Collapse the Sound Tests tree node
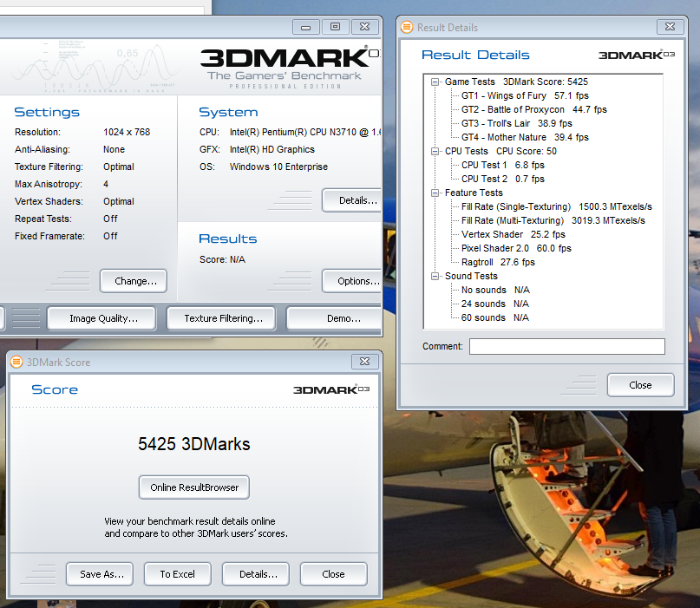This screenshot has width=700, height=608. point(435,277)
